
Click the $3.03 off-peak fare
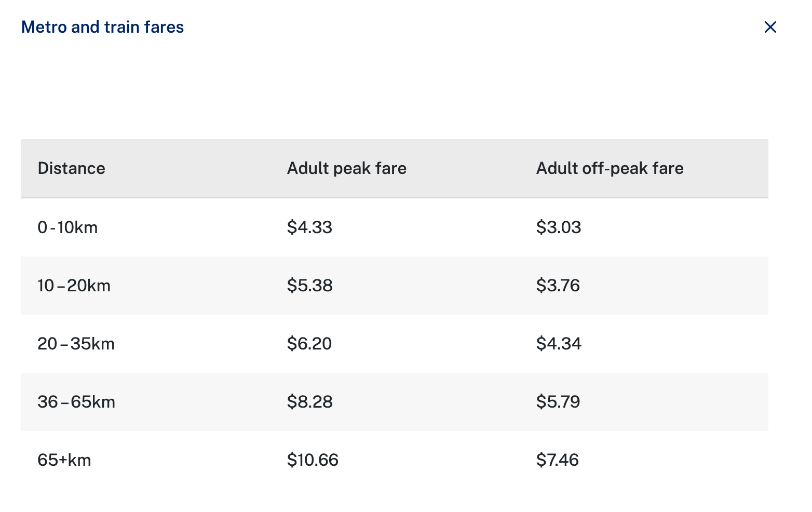point(559,227)
